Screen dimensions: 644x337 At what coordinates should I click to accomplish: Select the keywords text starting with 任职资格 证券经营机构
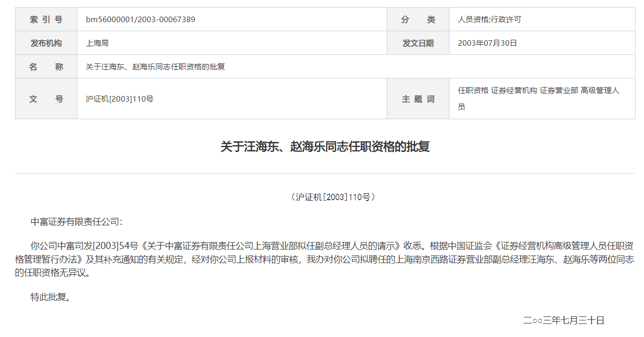(x=539, y=99)
